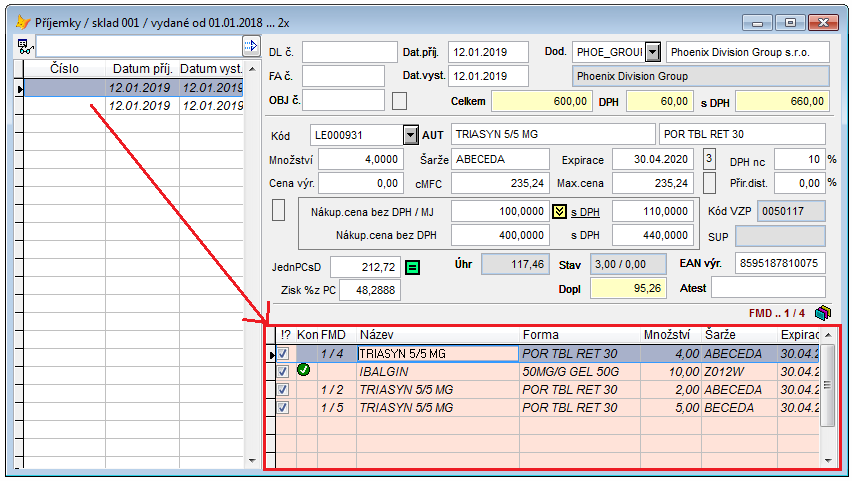Toggle the checkbox in the IBALGIN row
This screenshot has width=852, height=481.
click(x=284, y=371)
